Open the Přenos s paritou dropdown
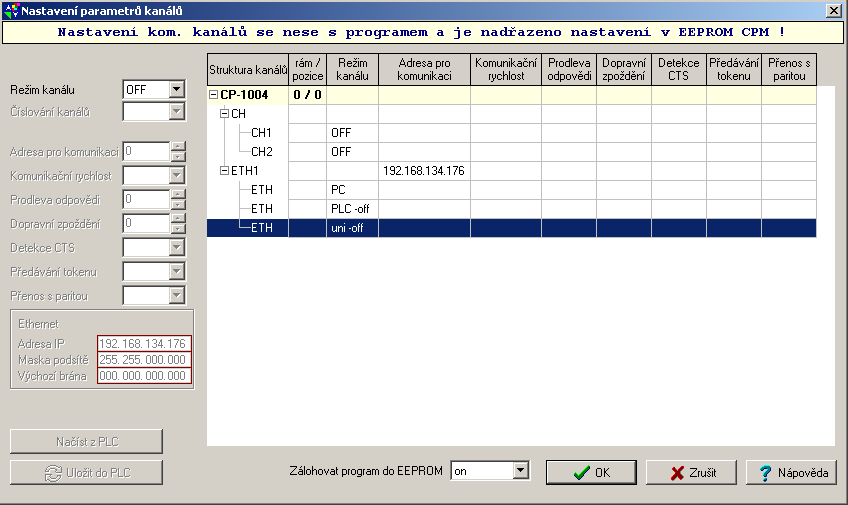848x505 pixels. 177,295
